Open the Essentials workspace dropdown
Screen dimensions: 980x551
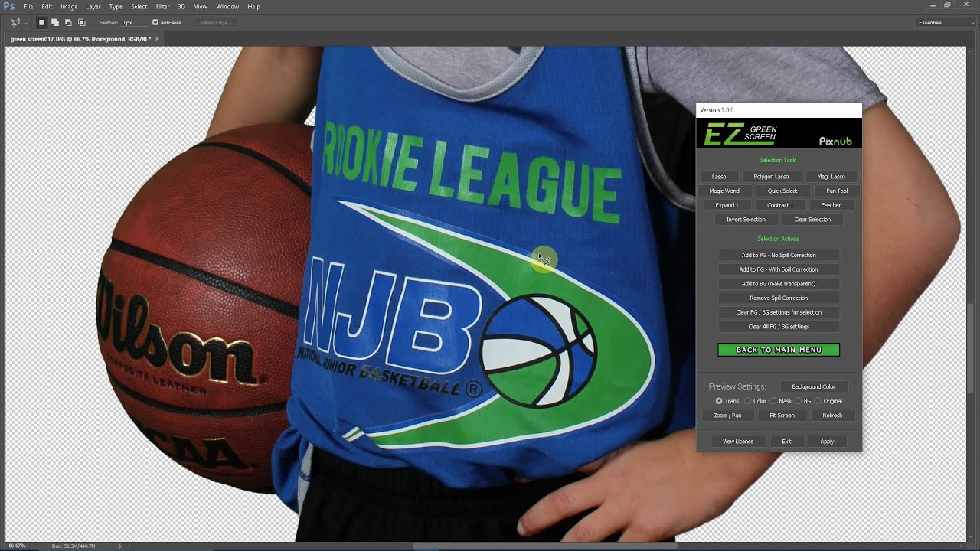[946, 22]
